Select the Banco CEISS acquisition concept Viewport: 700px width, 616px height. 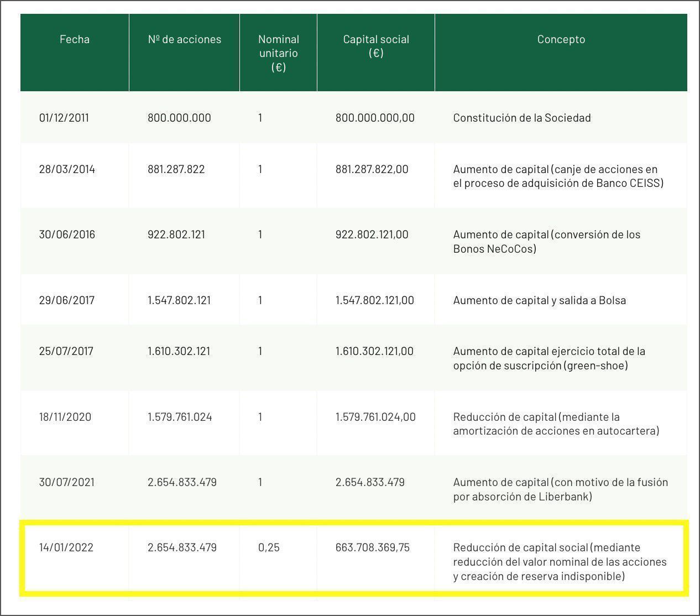coord(557,176)
